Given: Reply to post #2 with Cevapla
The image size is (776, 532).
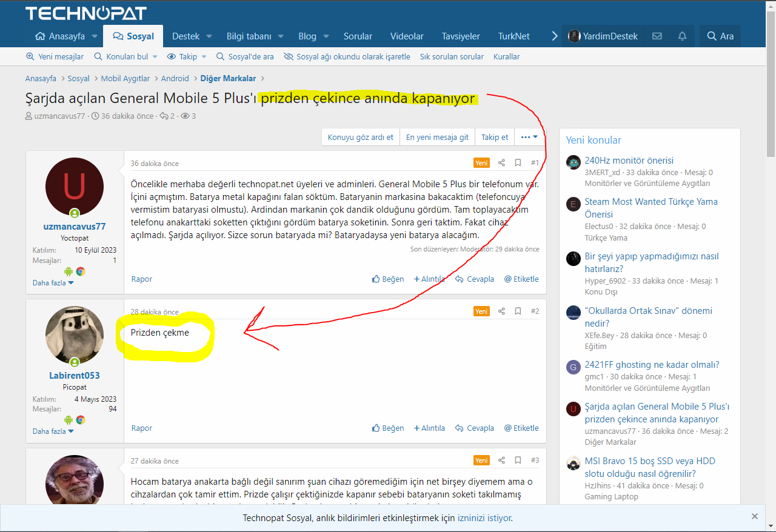Looking at the screenshot, I should tap(475, 428).
